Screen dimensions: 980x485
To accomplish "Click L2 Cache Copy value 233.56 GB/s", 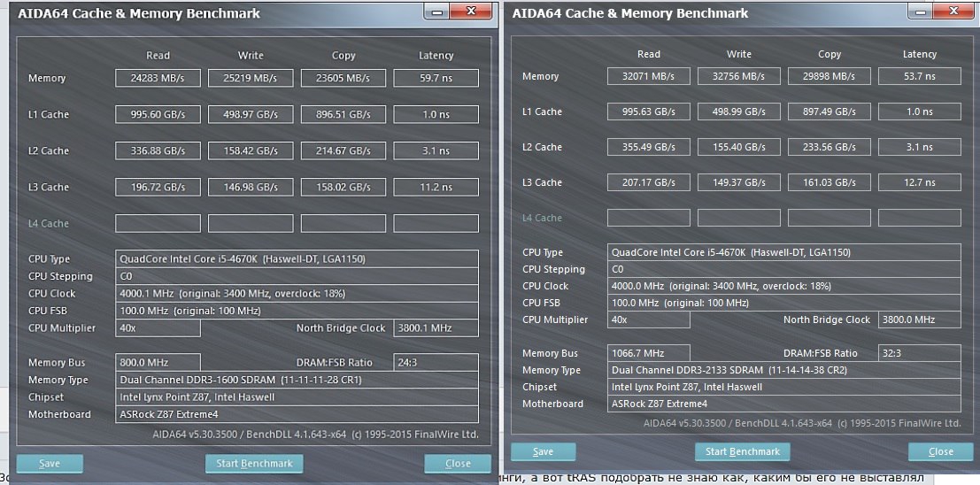I will (x=830, y=147).
